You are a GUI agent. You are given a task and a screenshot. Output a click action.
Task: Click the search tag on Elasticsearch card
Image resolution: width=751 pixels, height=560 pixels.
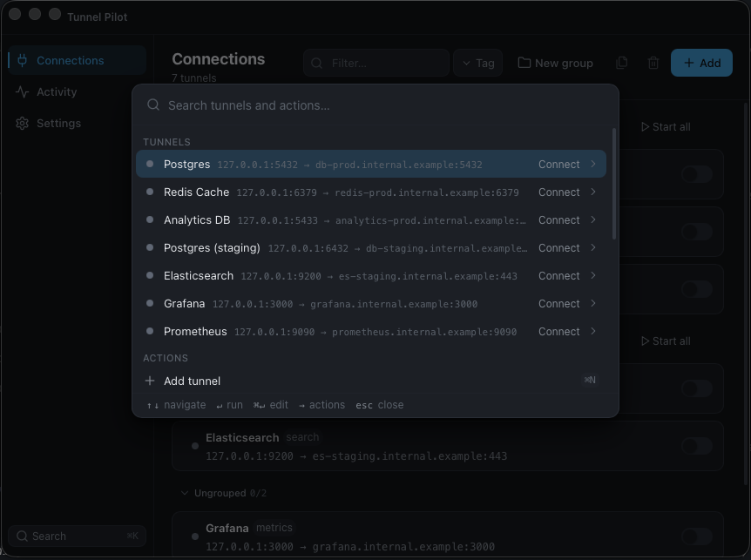302,437
